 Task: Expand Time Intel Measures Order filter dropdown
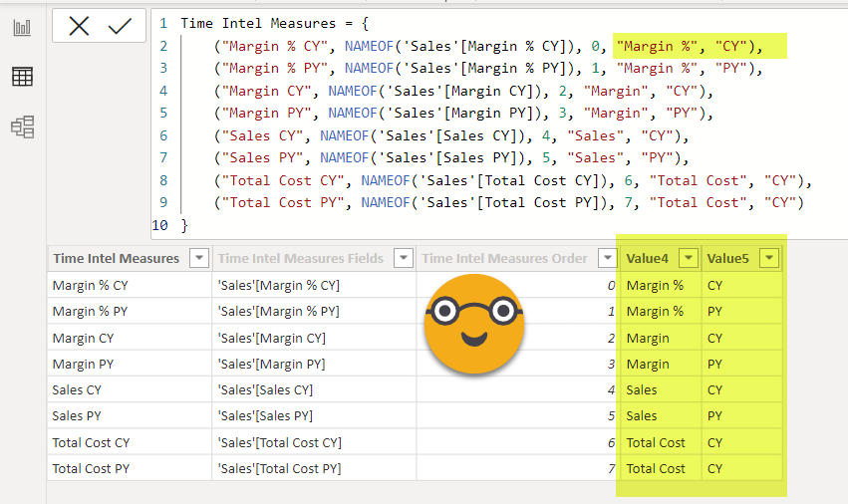(x=607, y=259)
